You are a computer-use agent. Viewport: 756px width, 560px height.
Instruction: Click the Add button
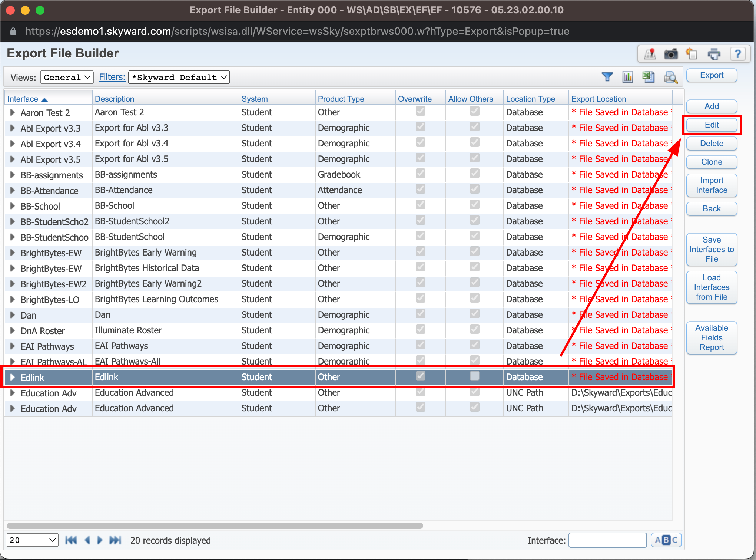pos(712,106)
